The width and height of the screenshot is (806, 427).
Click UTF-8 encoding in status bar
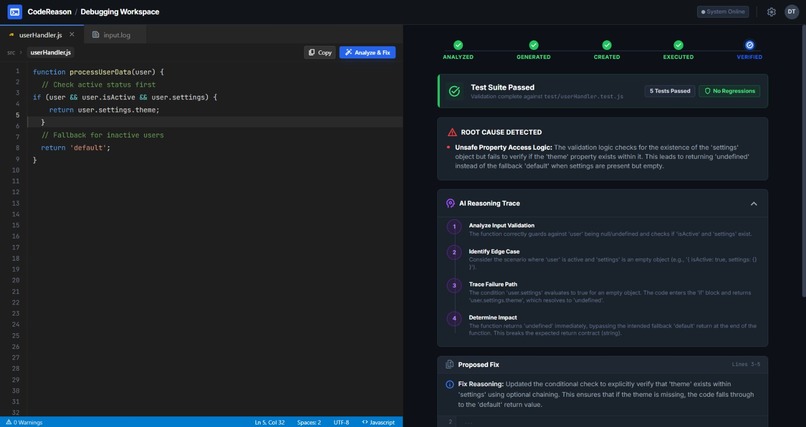[x=341, y=422]
